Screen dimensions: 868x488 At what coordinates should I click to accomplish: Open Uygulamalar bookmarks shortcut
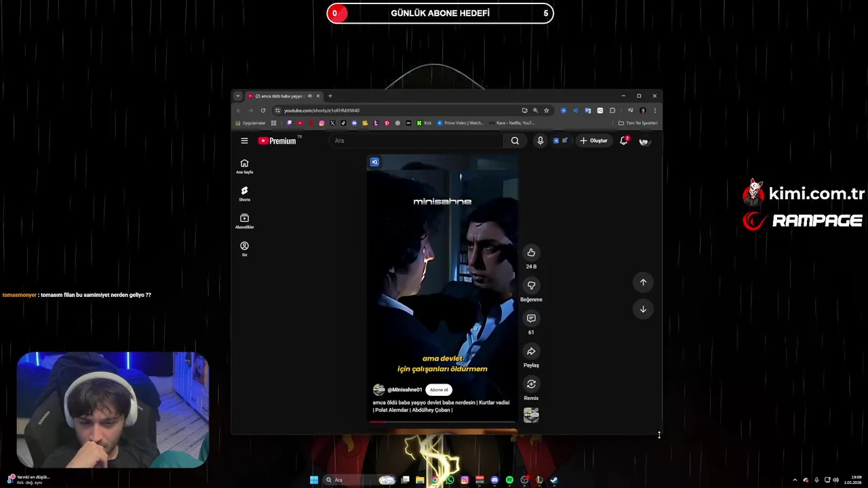coord(250,123)
